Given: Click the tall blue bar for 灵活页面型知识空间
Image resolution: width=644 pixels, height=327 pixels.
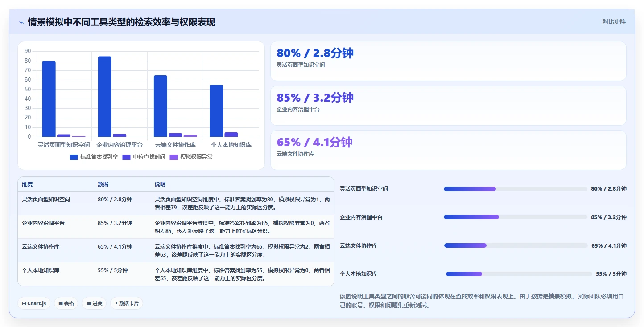Looking at the screenshot, I should (x=49, y=99).
